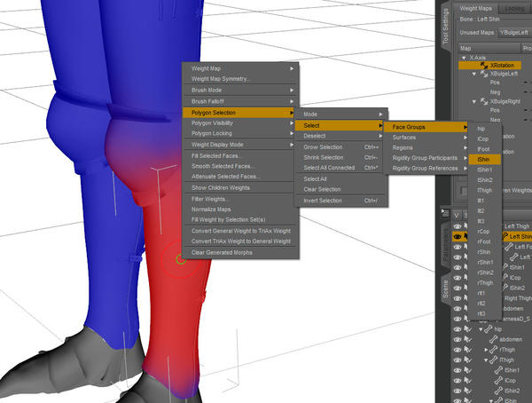The height and width of the screenshot is (403, 532).
Task: Open Polygon Visibility submenu
Action: coord(240,123)
